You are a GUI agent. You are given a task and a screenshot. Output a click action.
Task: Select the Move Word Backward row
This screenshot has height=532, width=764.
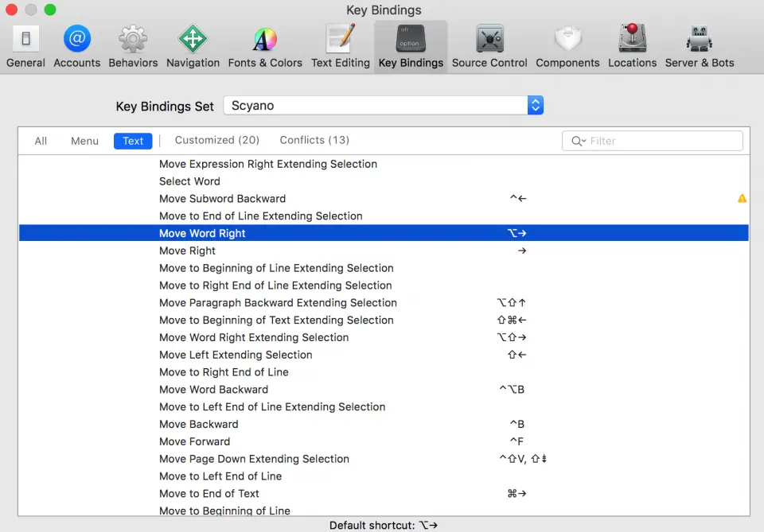384,390
